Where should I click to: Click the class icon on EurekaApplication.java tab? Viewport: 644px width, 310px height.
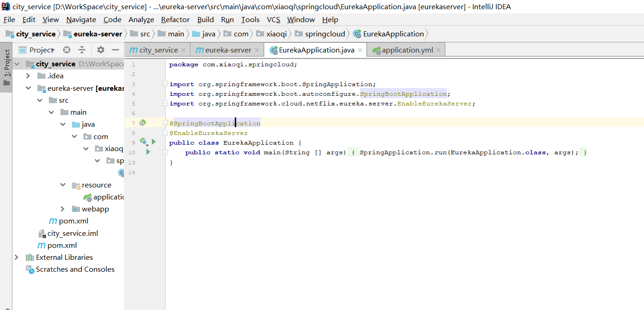pyautogui.click(x=273, y=50)
